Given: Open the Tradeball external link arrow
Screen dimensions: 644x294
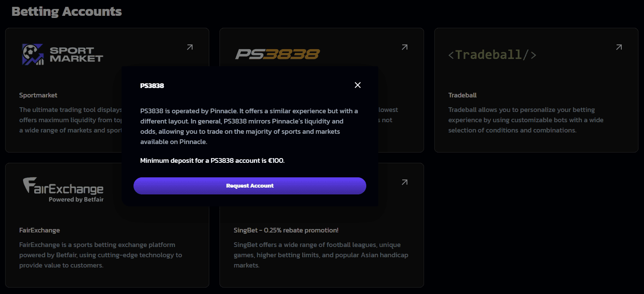Looking at the screenshot, I should [x=619, y=47].
